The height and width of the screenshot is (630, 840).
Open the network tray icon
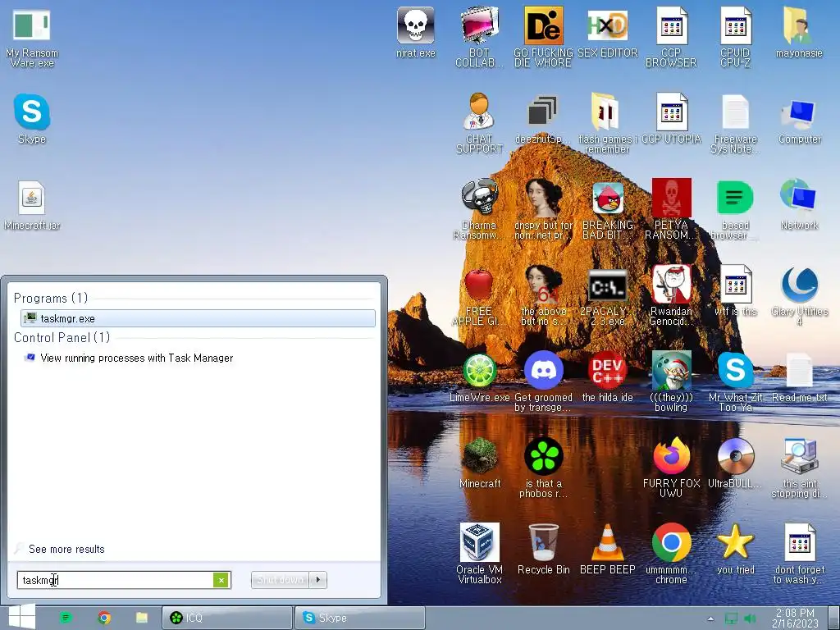coord(731,619)
